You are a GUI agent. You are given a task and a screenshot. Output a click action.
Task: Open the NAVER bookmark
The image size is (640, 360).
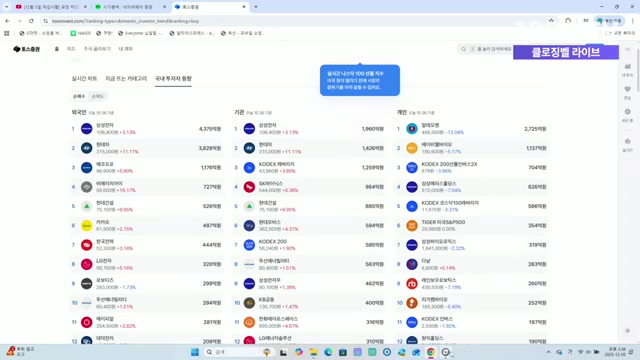(x=81, y=33)
